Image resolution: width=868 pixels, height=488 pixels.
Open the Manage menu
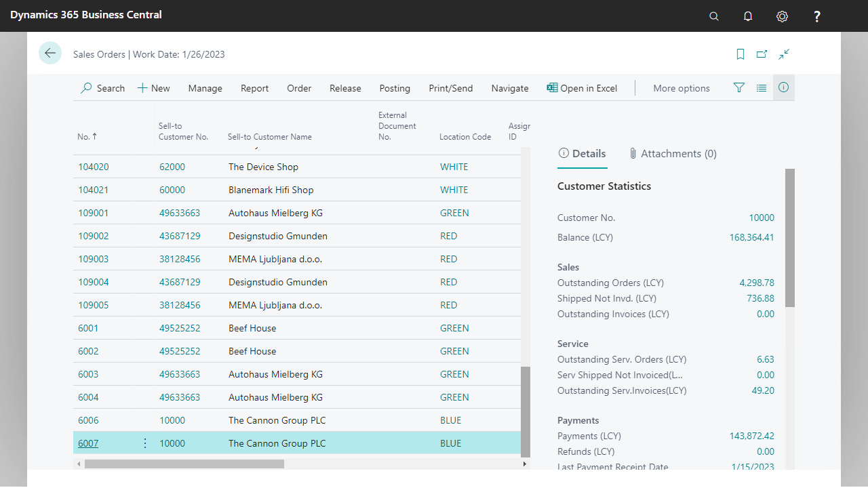click(205, 88)
